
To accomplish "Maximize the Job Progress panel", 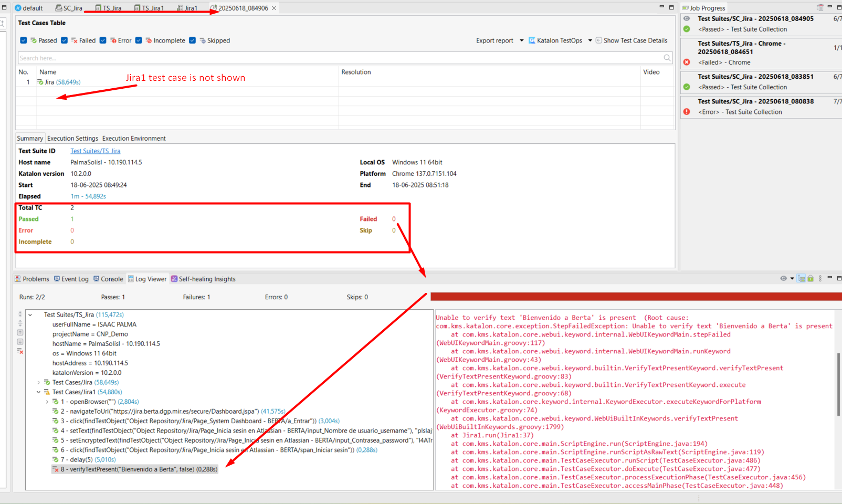I will [839, 7].
